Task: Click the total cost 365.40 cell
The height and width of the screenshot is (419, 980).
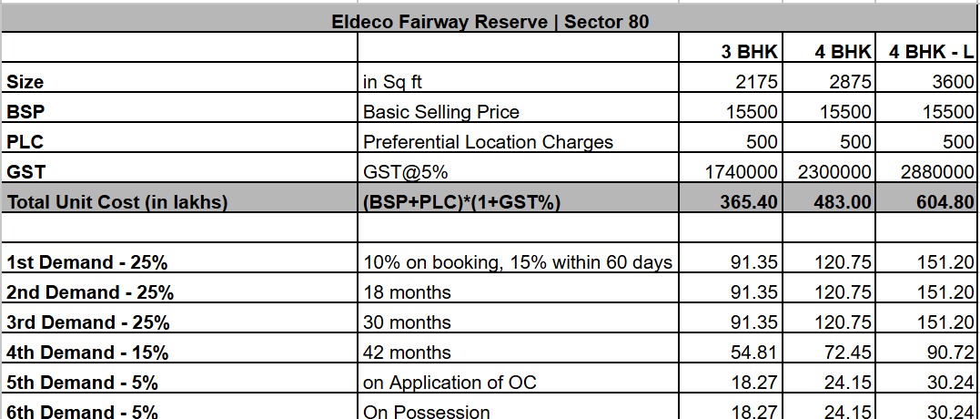Action: click(x=750, y=202)
